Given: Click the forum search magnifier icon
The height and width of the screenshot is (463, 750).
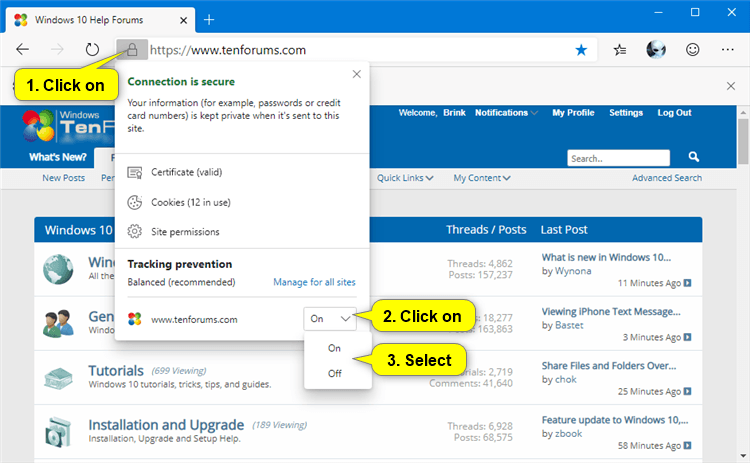Looking at the screenshot, I should tap(694, 157).
